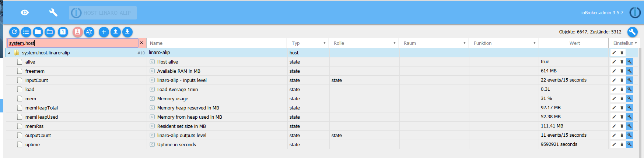
Task: Select the memHeapTotal tree item
Action: pyautogui.click(x=42, y=108)
